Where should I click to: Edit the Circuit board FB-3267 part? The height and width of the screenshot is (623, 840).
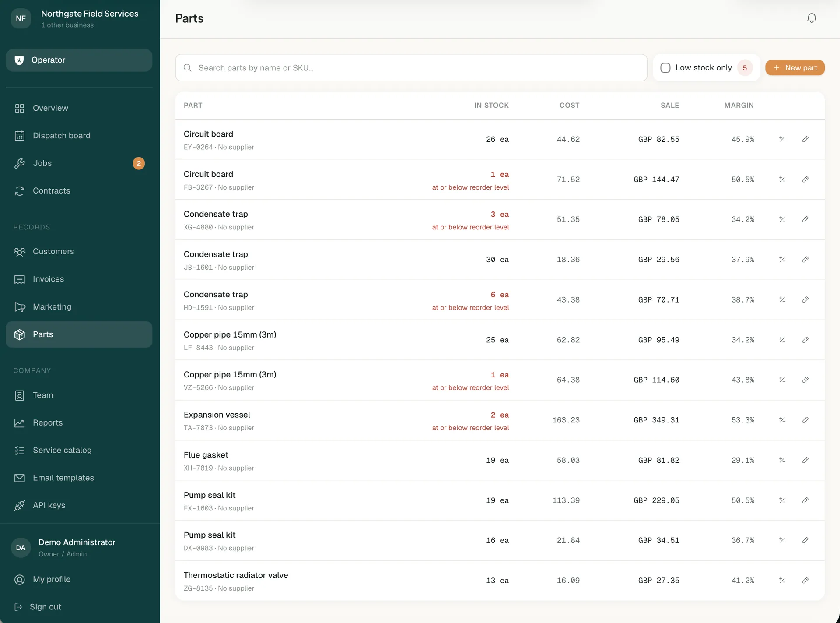click(805, 180)
